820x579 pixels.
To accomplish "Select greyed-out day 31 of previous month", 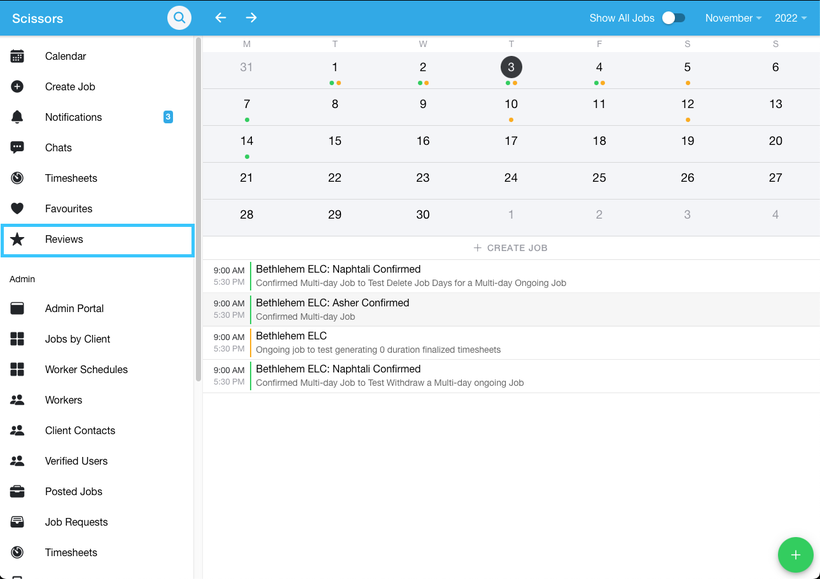I will point(246,67).
